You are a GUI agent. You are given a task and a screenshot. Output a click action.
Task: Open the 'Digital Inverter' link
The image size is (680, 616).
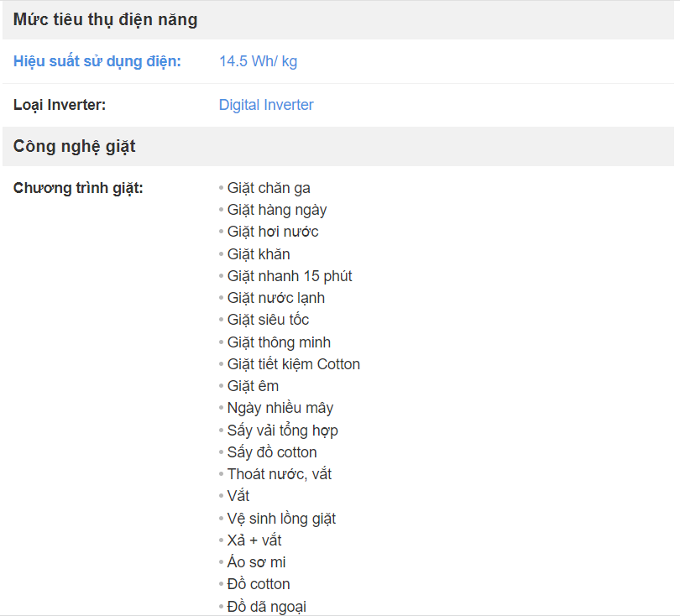(x=266, y=105)
